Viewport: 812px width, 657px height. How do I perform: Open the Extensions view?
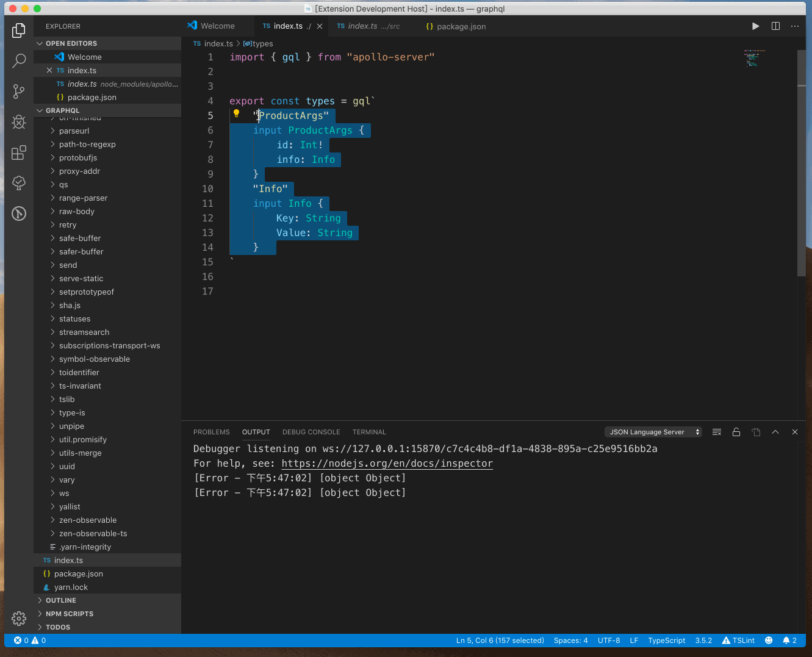click(19, 153)
